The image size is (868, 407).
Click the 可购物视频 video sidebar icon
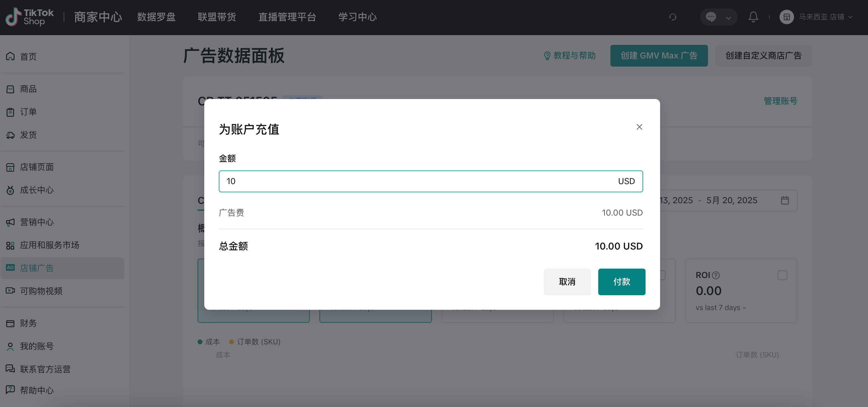pos(10,291)
